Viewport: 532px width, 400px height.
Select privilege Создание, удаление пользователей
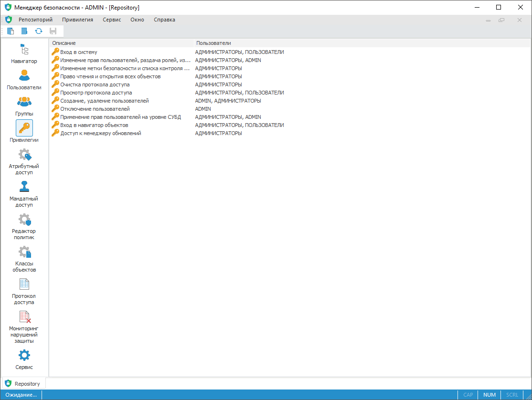(x=105, y=101)
